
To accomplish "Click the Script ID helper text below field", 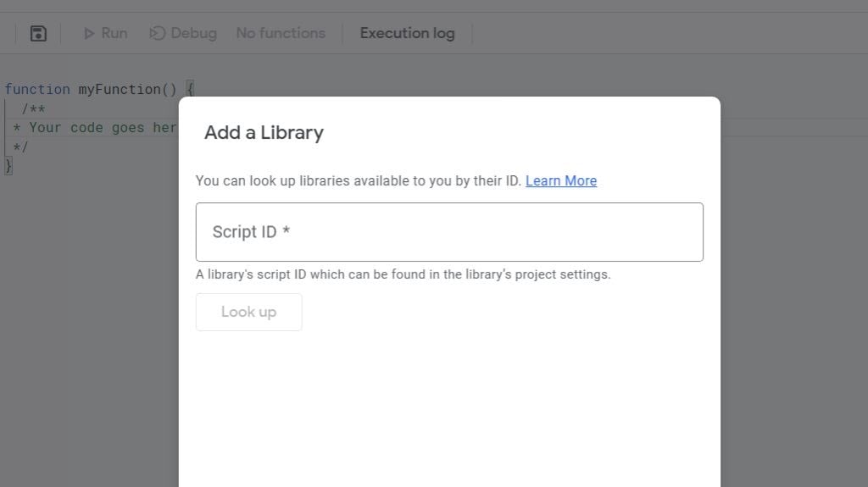I will [x=403, y=274].
